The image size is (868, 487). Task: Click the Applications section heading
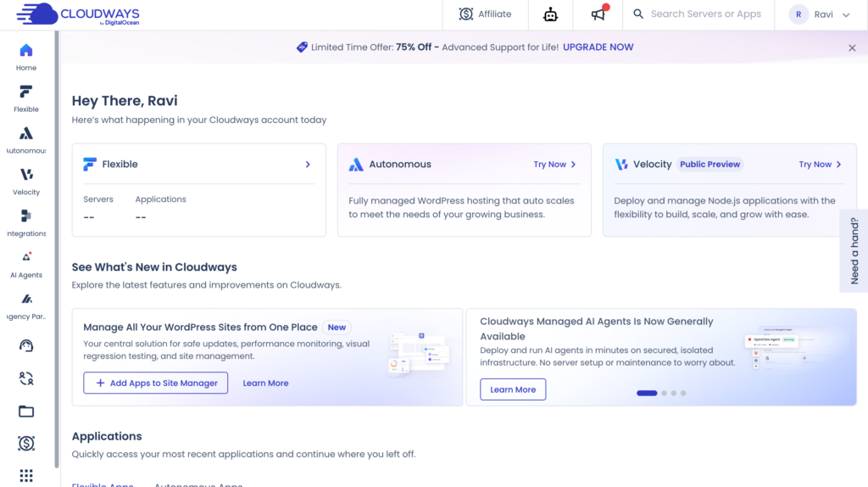[x=107, y=436]
